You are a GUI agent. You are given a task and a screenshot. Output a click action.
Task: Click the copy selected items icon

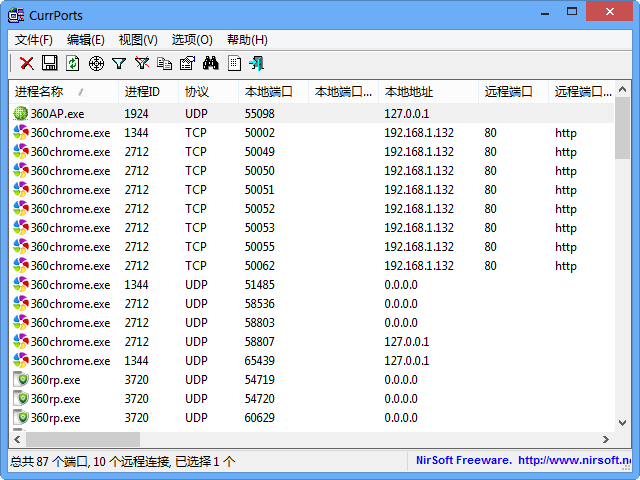coord(165,63)
